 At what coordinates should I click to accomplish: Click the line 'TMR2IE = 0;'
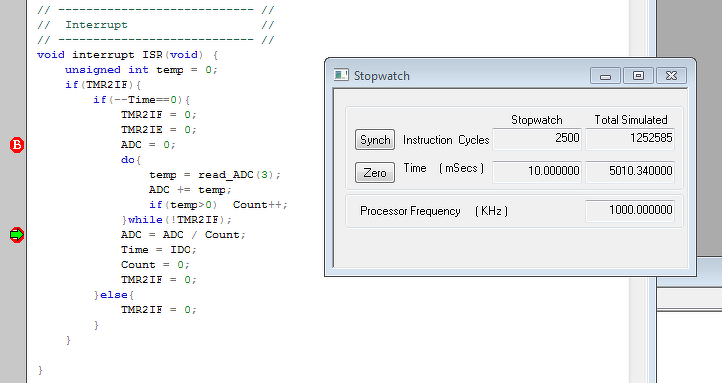click(159, 130)
